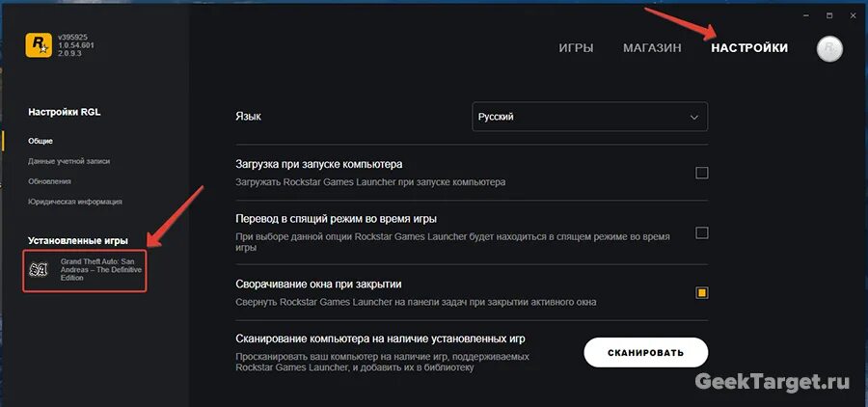The height and width of the screenshot is (407, 868).
Task: Maximize the launcher window
Action: (829, 15)
